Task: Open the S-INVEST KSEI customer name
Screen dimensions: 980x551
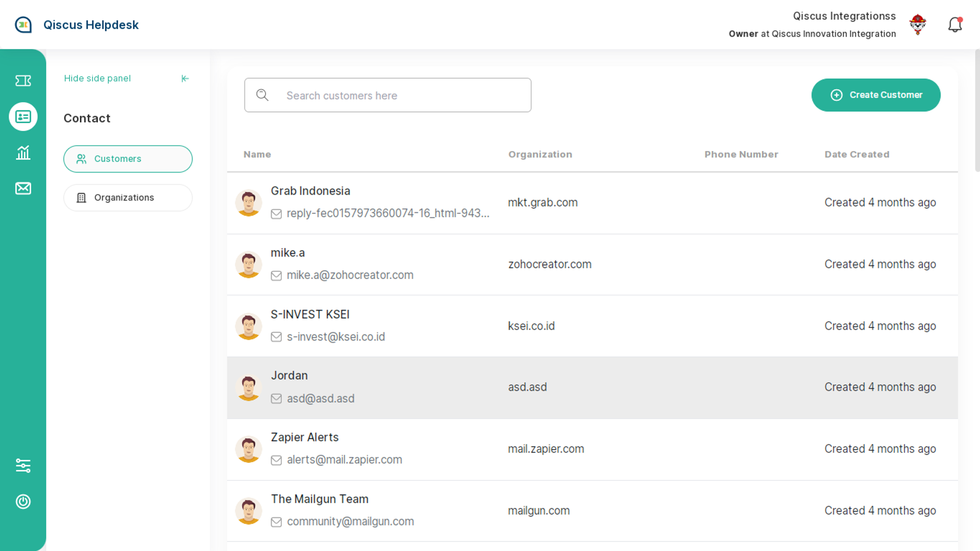Action: (310, 314)
